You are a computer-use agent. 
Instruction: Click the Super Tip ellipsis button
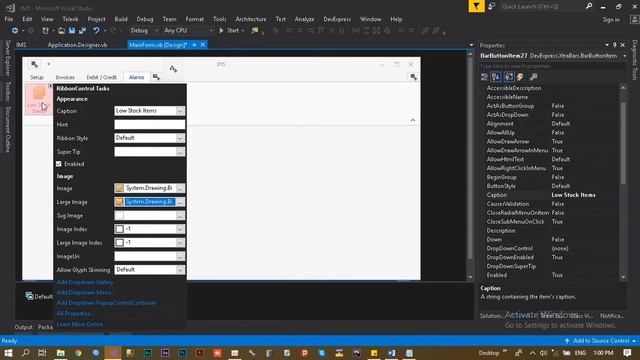[x=180, y=152]
